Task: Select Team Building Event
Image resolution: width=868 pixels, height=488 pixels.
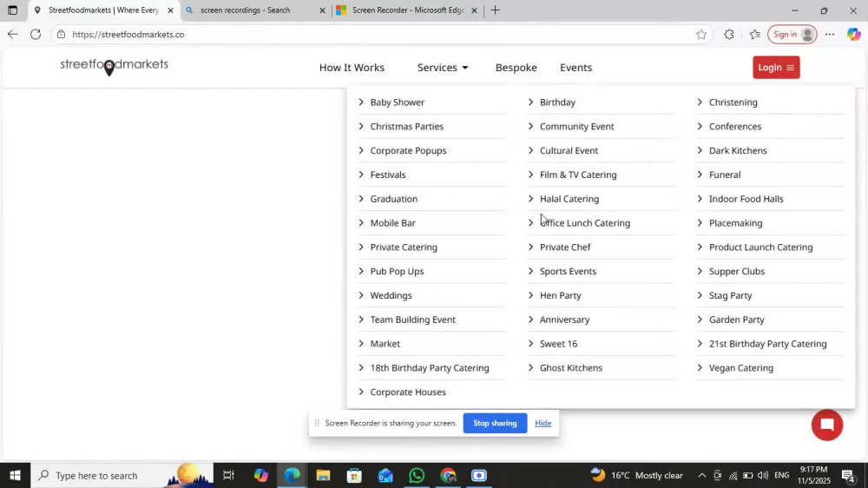Action: pos(412,320)
